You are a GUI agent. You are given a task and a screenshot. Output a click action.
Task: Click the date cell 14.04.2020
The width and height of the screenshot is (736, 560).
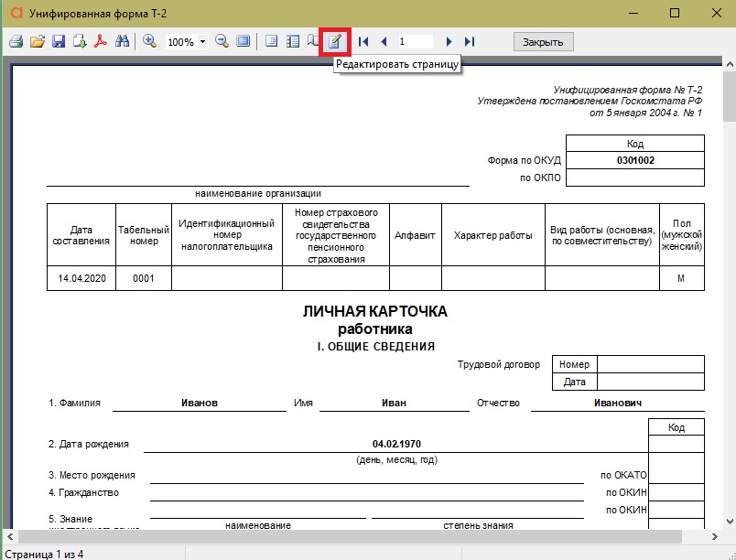[x=81, y=278]
